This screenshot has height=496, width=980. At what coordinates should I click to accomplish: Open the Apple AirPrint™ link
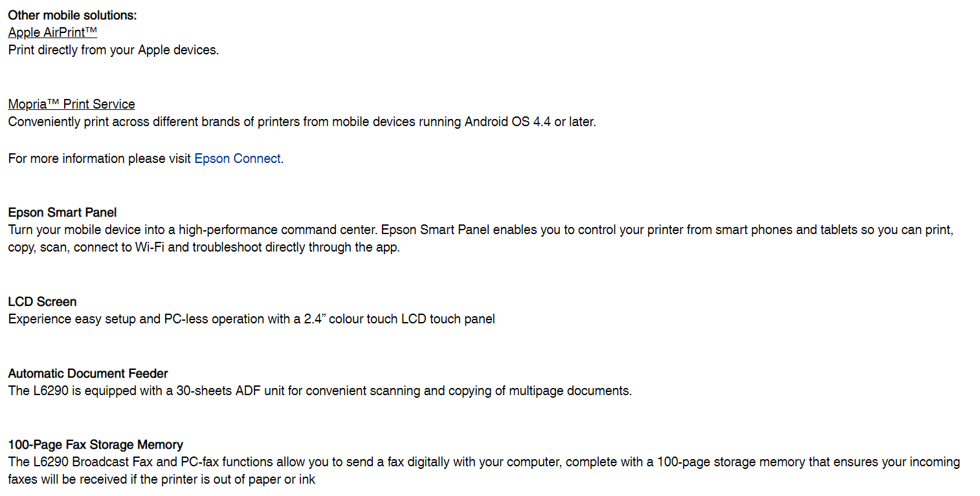pos(52,32)
